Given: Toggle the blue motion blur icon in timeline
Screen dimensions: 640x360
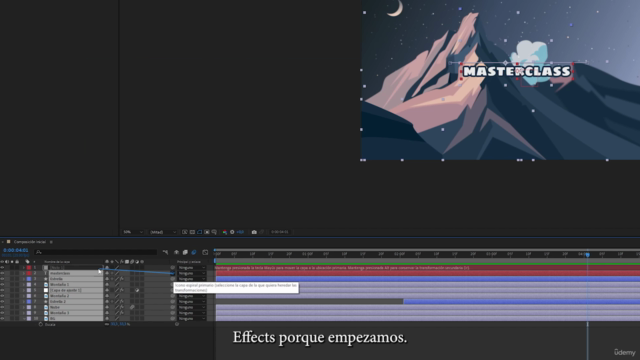Looking at the screenshot, I should (194, 252).
